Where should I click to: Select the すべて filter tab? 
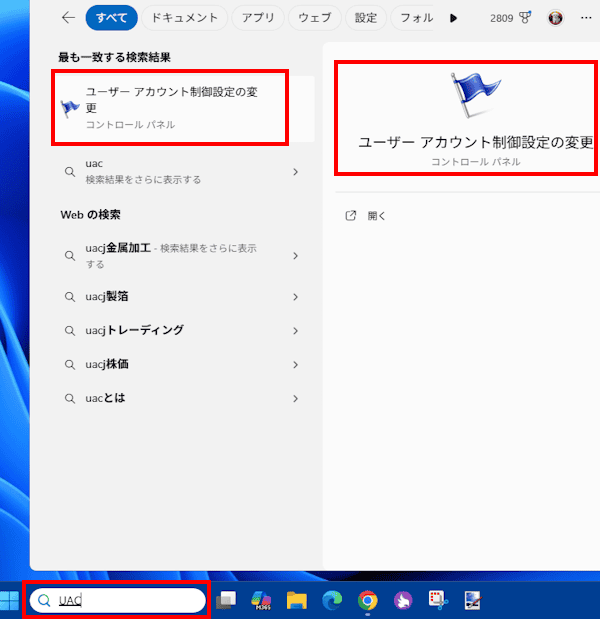click(111, 18)
